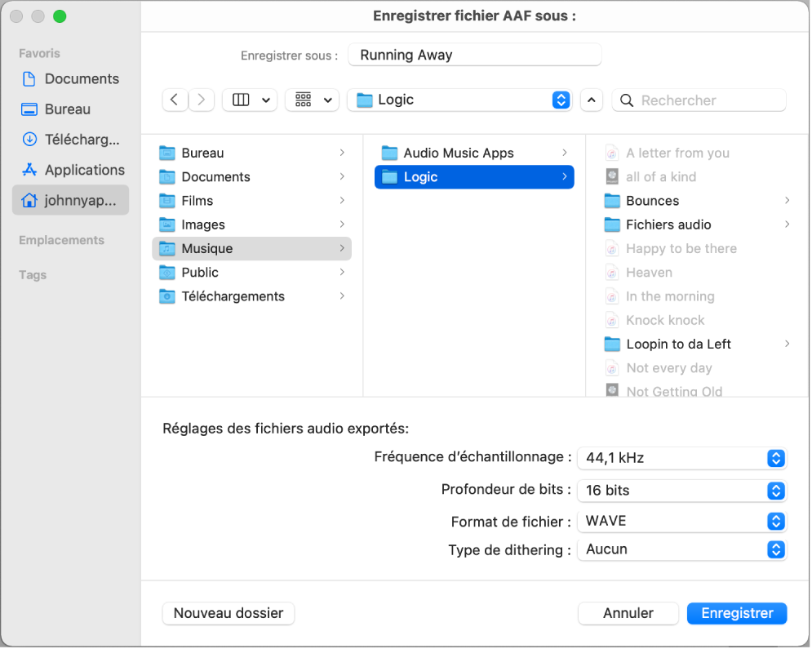Click the search magnifier icon
The height and width of the screenshot is (649, 812).
pos(625,100)
